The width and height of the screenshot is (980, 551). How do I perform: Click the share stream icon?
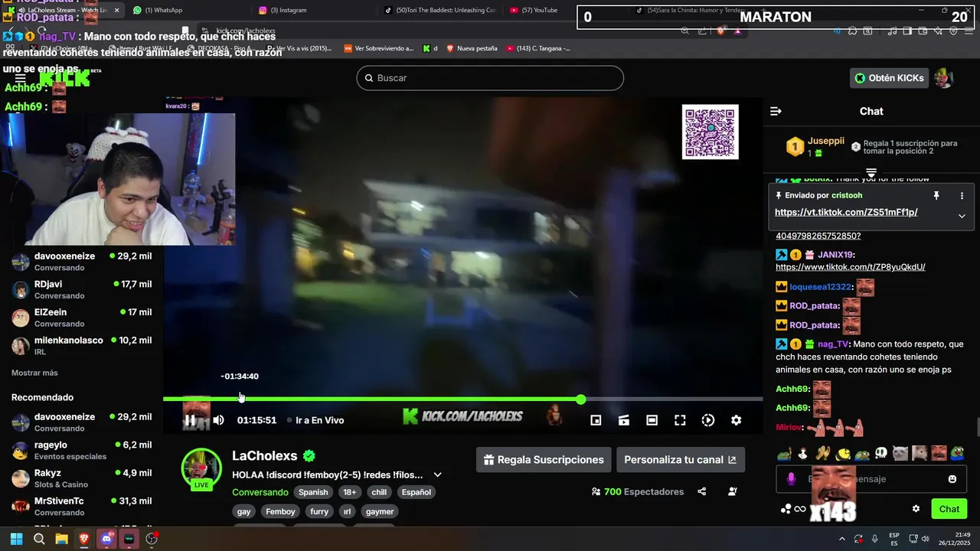[701, 491]
